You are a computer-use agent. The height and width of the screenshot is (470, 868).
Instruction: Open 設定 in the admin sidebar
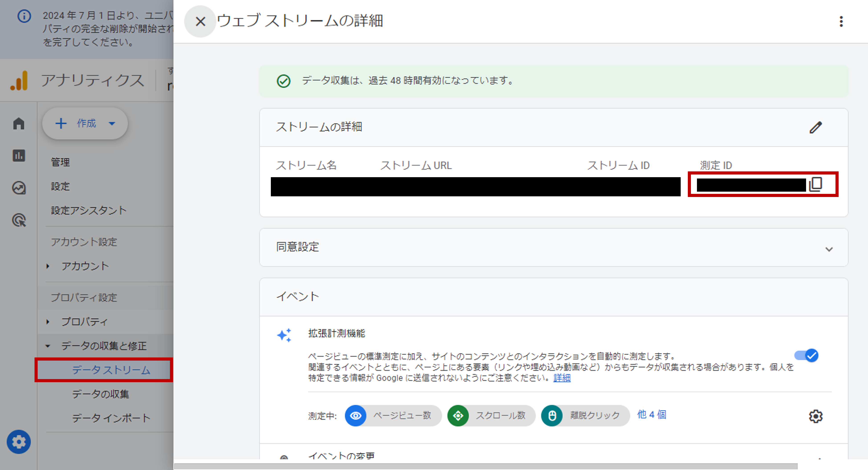[x=60, y=186]
